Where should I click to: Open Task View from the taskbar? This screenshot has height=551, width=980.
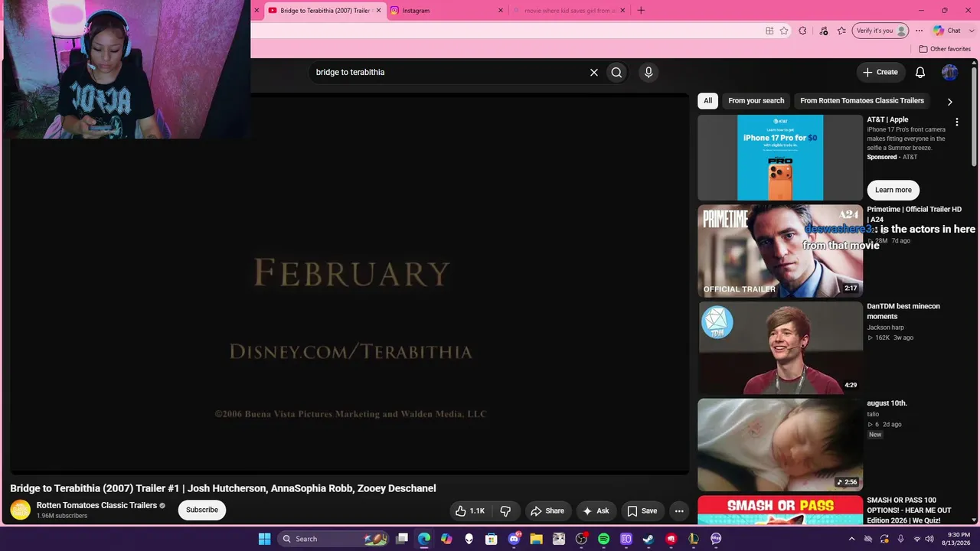(x=402, y=539)
